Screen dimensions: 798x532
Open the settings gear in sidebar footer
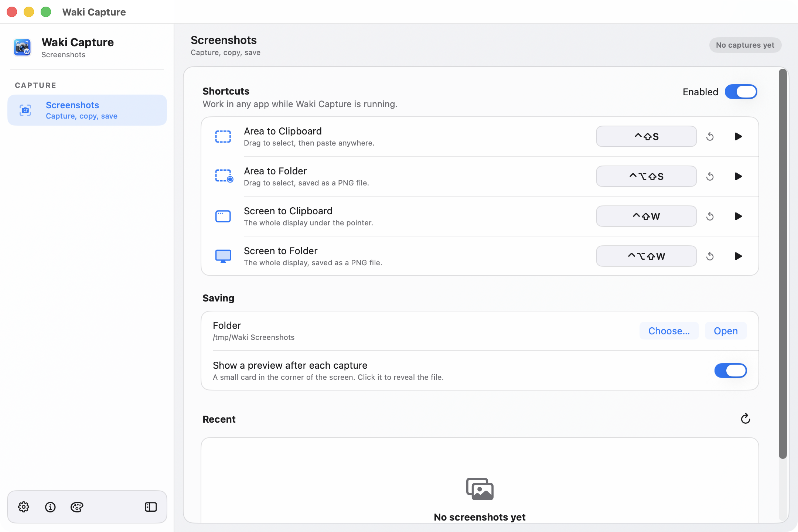pyautogui.click(x=24, y=507)
